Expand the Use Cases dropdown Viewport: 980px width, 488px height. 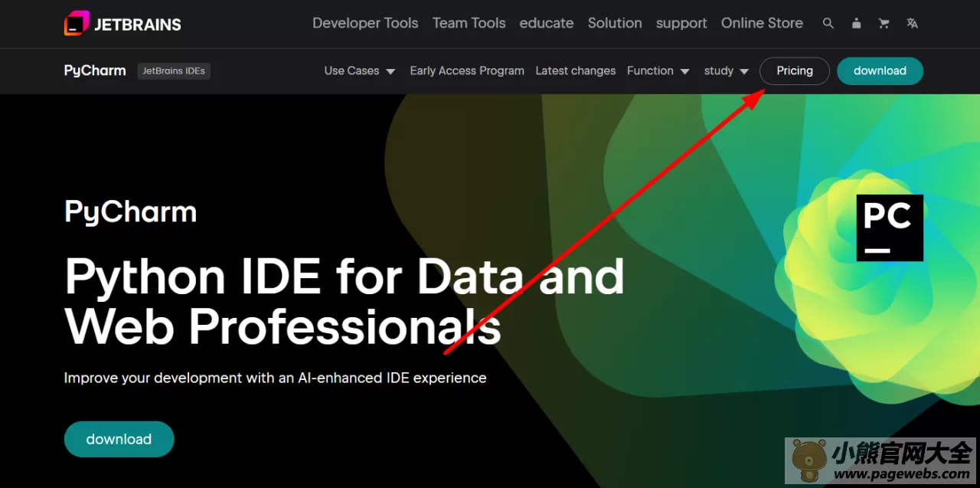click(360, 70)
